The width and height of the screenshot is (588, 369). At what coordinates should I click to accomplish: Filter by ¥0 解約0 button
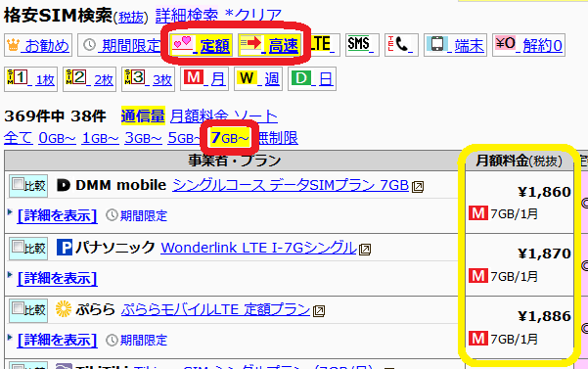tap(528, 45)
